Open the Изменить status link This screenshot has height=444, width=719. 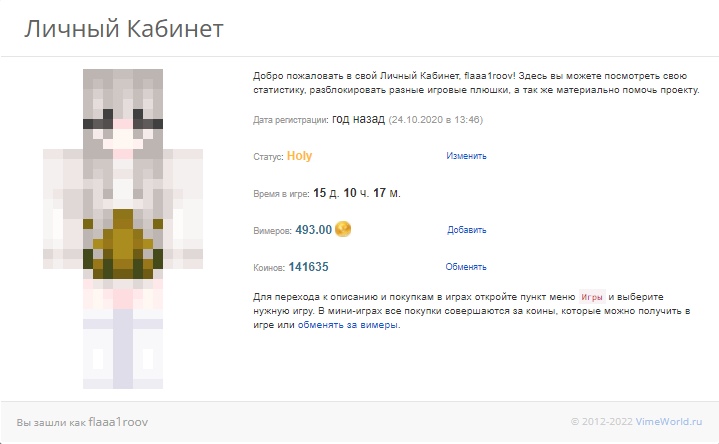[x=466, y=156]
